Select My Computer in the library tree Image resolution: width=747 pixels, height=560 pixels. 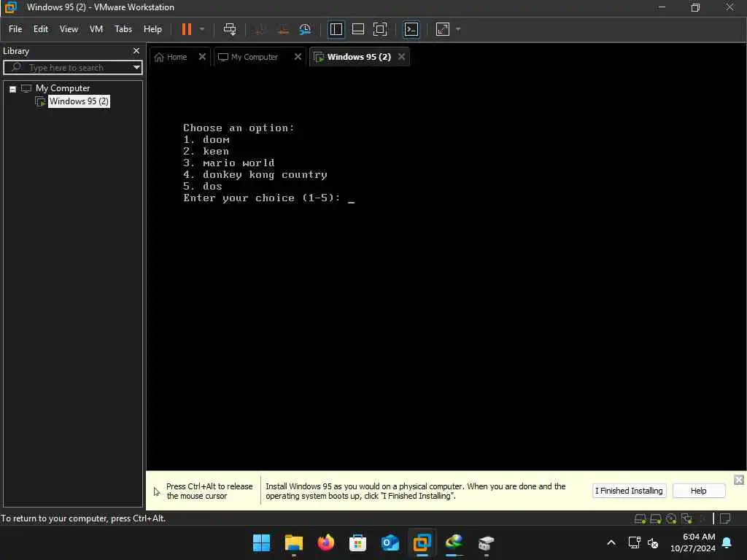pyautogui.click(x=63, y=88)
